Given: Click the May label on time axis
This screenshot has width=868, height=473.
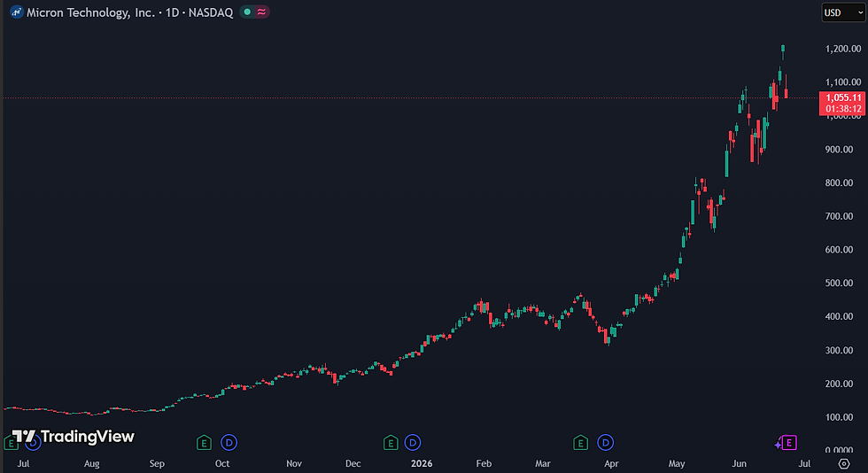Looking at the screenshot, I should (677, 463).
